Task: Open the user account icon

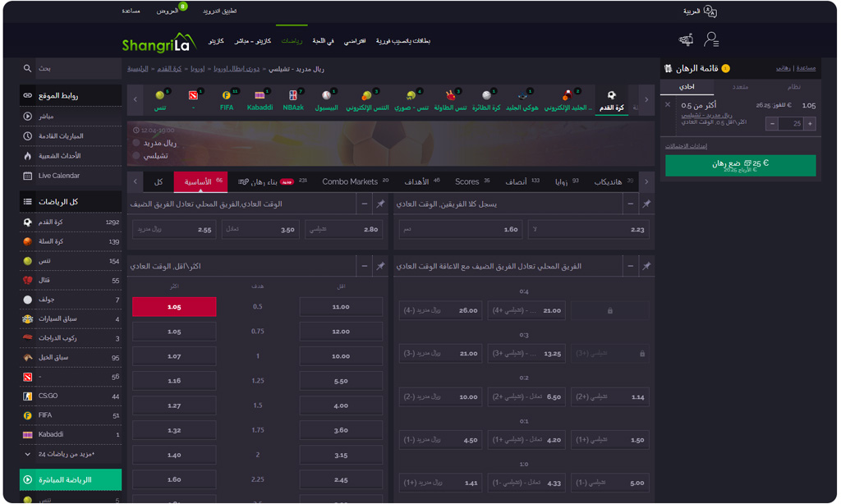Action: coord(711,39)
